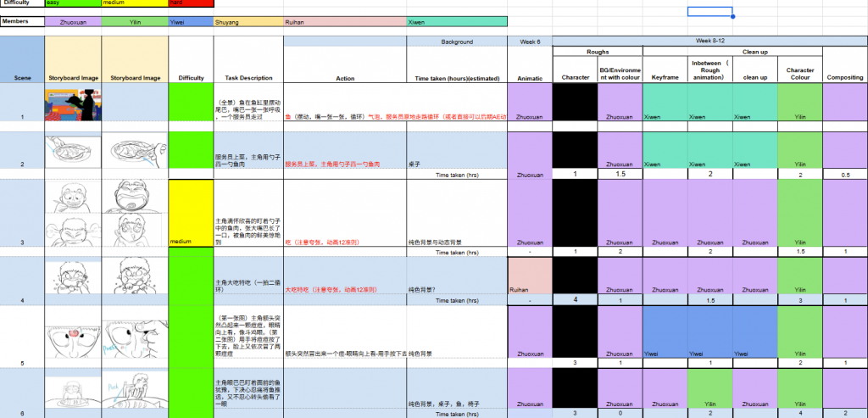Select the pink Ruihan cell in the Members row

tap(344, 21)
